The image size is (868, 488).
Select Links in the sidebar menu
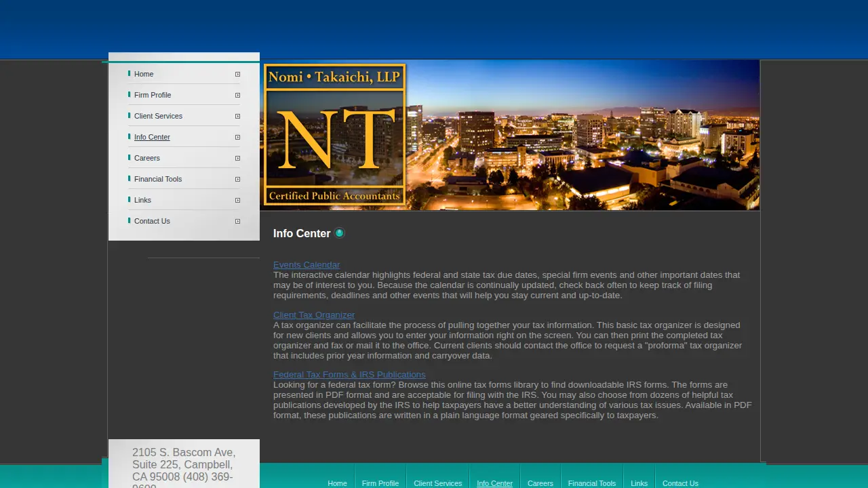(142, 200)
